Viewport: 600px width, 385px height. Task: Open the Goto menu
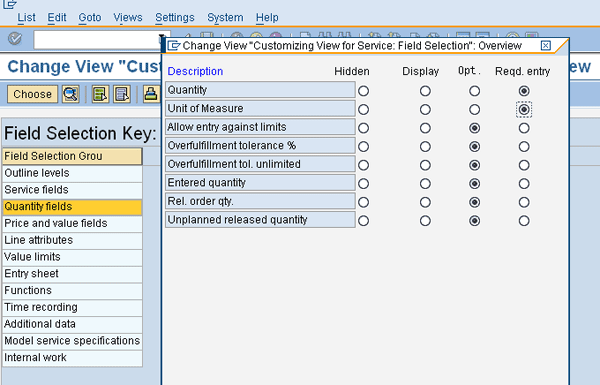pos(90,18)
